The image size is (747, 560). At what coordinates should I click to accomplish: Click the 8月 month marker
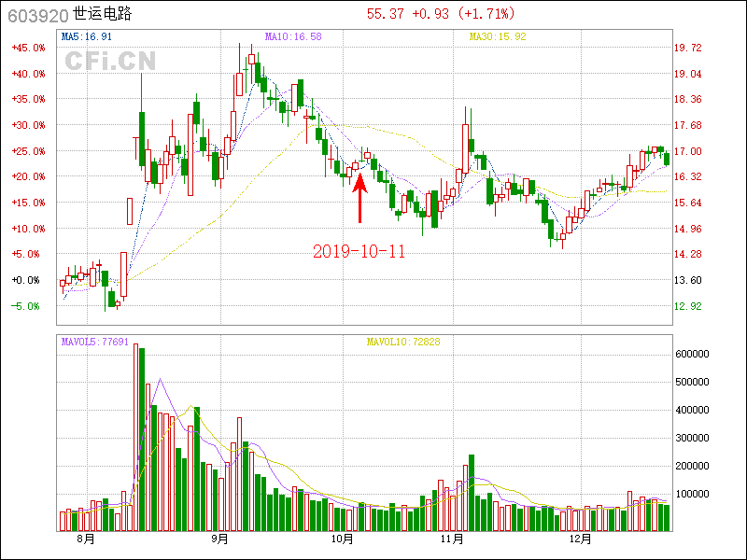click(85, 539)
